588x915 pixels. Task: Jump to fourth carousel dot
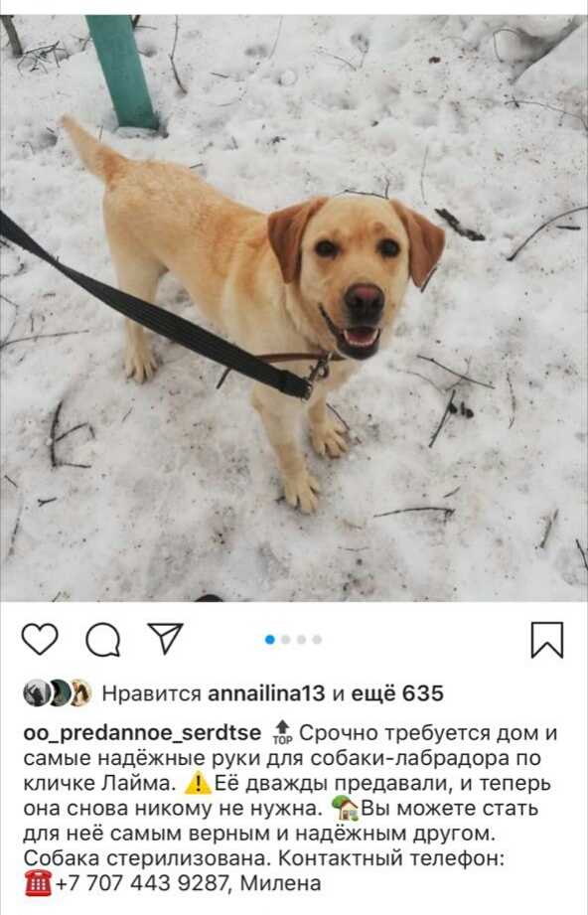coord(317,640)
